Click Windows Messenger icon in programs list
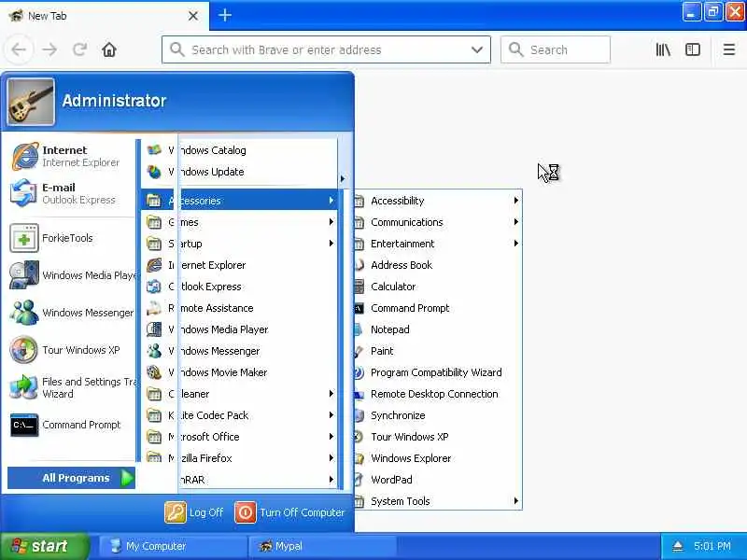 [154, 351]
